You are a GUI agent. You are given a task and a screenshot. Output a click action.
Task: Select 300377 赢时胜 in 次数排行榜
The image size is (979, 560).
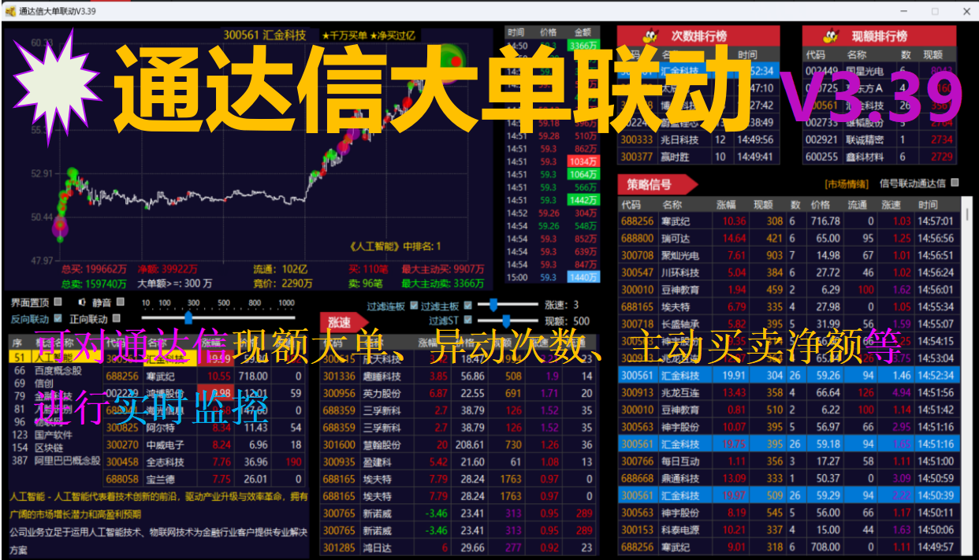(698, 157)
